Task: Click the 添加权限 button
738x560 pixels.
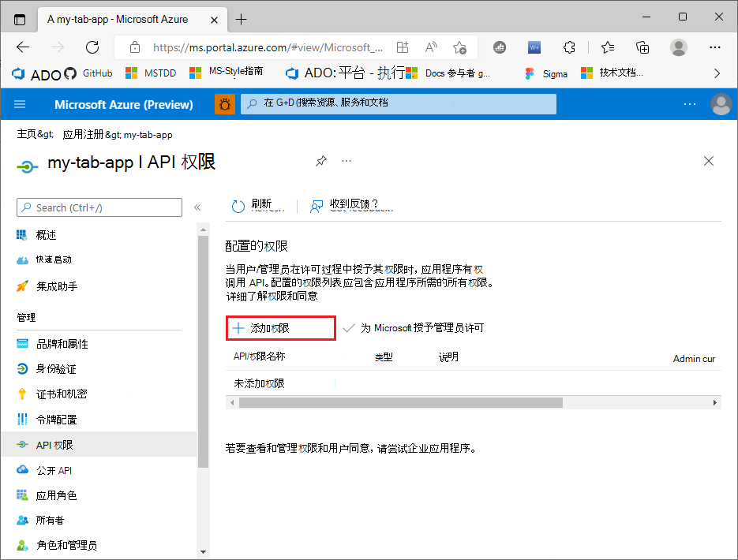Action: coord(280,327)
